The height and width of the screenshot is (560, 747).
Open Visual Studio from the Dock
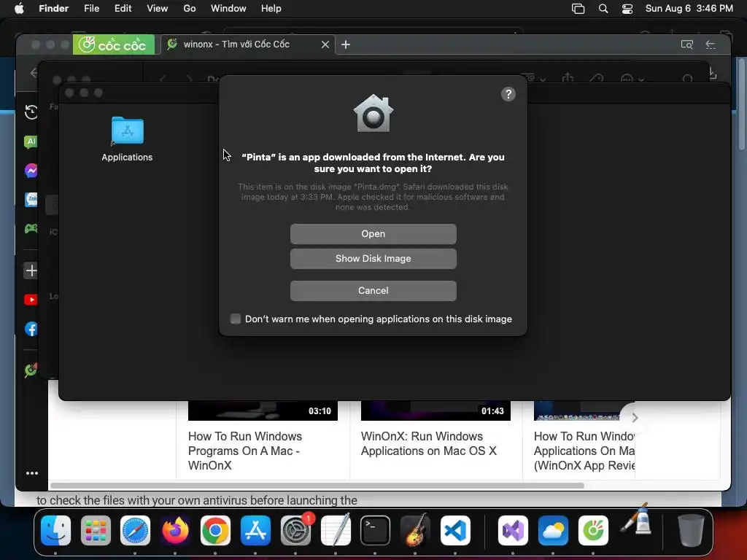click(x=513, y=531)
